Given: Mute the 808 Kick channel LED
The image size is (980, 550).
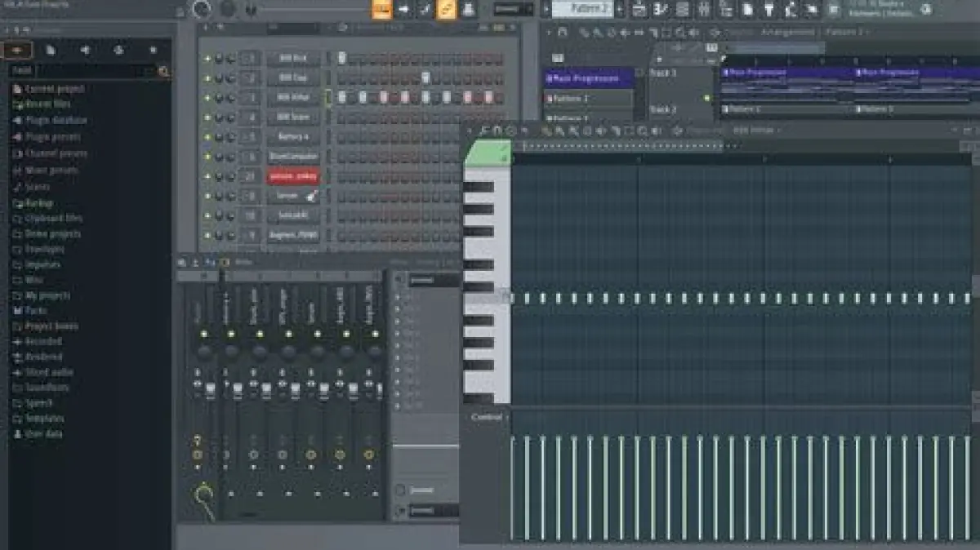Looking at the screenshot, I should pos(207,59).
